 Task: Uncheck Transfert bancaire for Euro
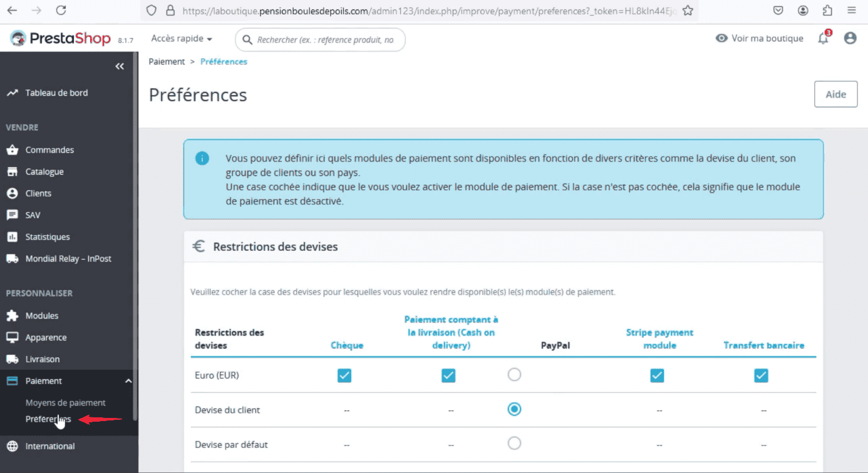coord(761,375)
